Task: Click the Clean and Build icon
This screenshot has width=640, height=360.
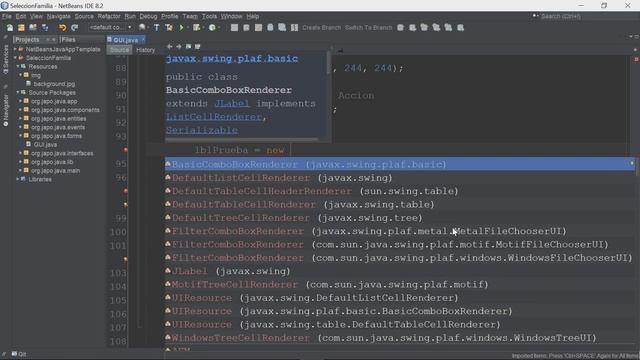Action: pyautogui.click(x=169, y=28)
